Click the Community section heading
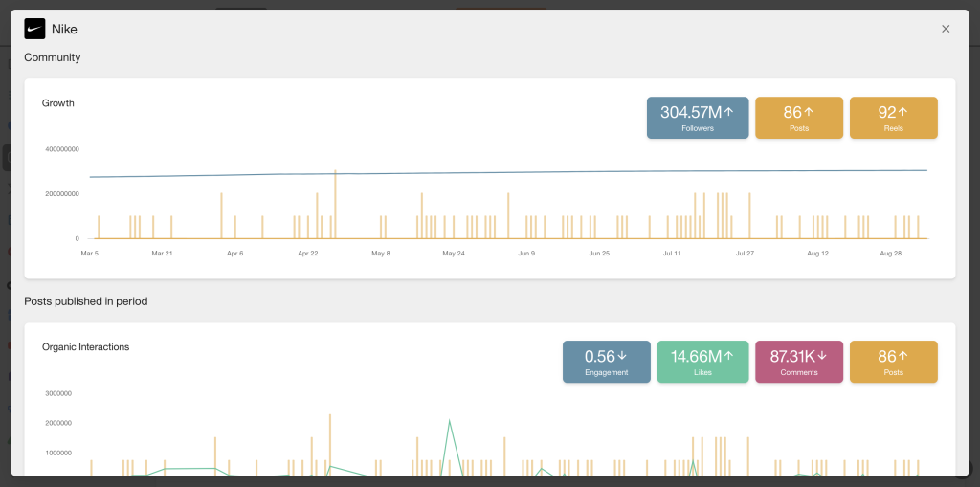The height and width of the screenshot is (487, 980). 53,57
